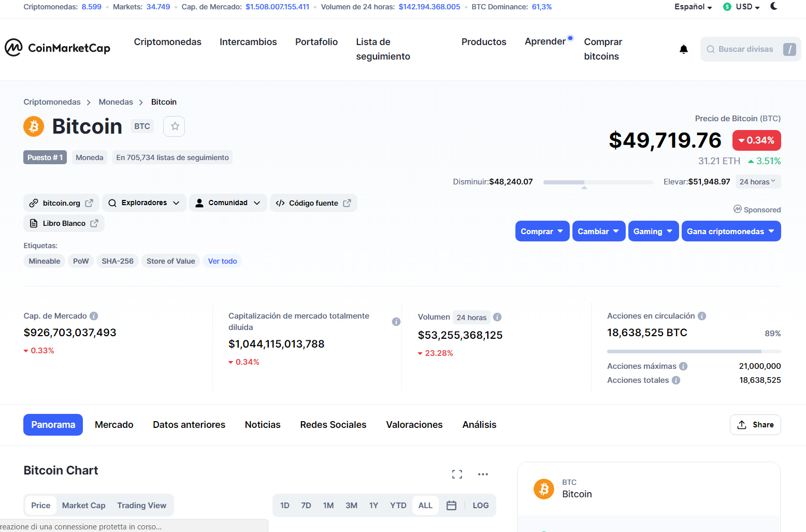Focus the Buscar divisas search field
Screen dimensions: 806x532
click(751, 49)
